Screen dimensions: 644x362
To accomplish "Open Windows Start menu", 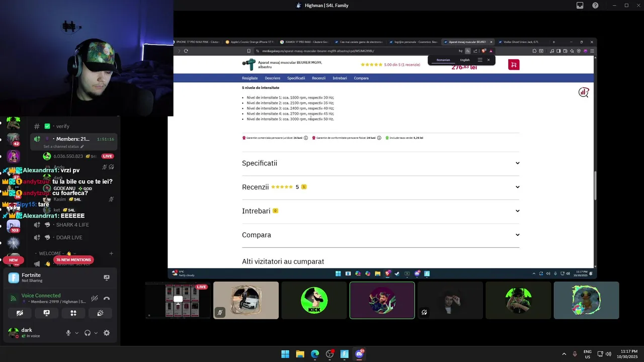I will (x=285, y=354).
